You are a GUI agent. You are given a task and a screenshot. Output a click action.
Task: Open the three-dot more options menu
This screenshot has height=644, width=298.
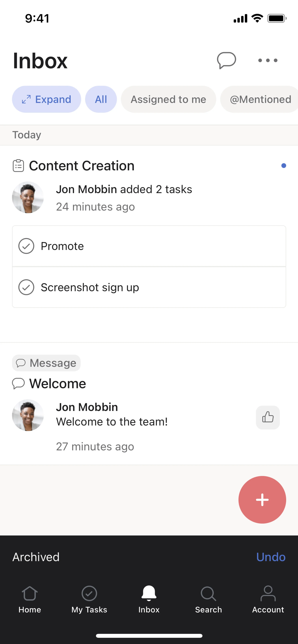point(268,60)
